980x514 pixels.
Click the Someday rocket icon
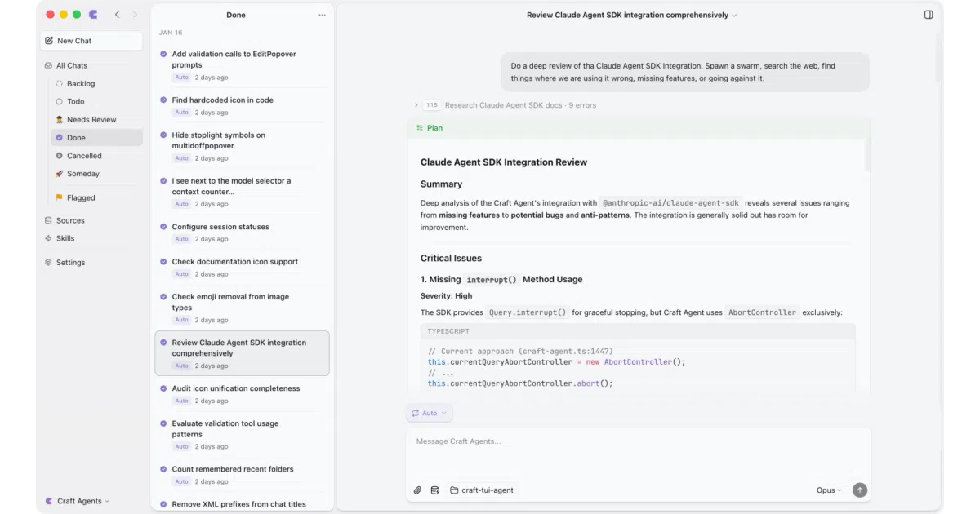tap(59, 173)
